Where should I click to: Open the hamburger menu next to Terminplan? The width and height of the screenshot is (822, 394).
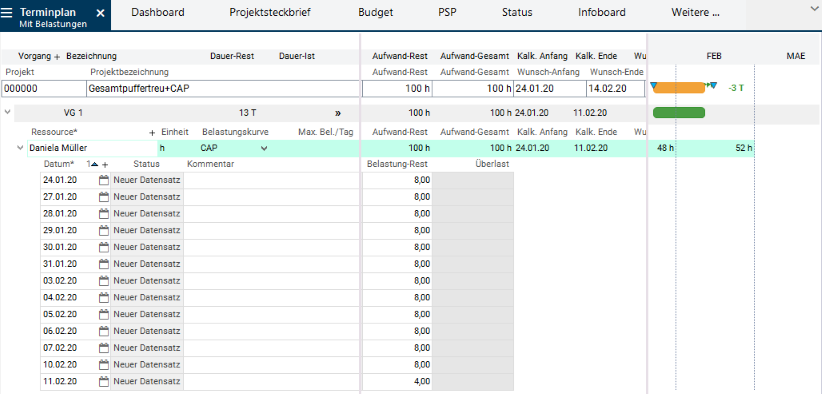coord(7,13)
